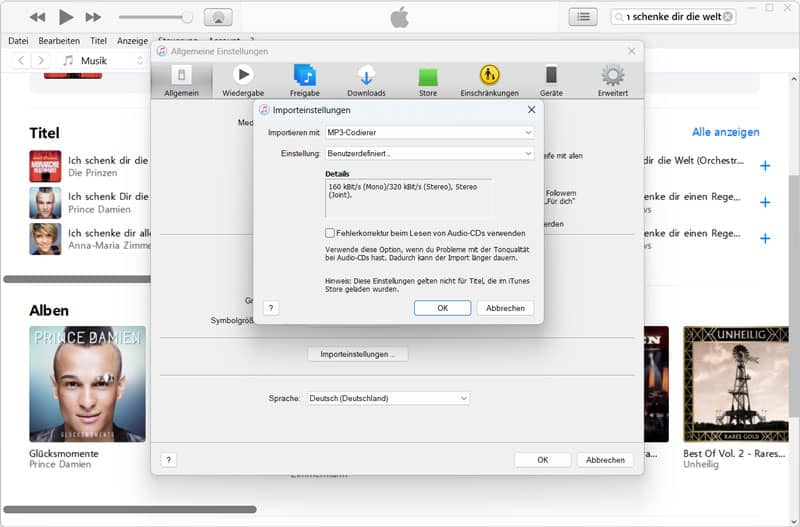This screenshot has height=527, width=800.
Task: Click the Importeinstellungen… button
Action: pos(358,354)
